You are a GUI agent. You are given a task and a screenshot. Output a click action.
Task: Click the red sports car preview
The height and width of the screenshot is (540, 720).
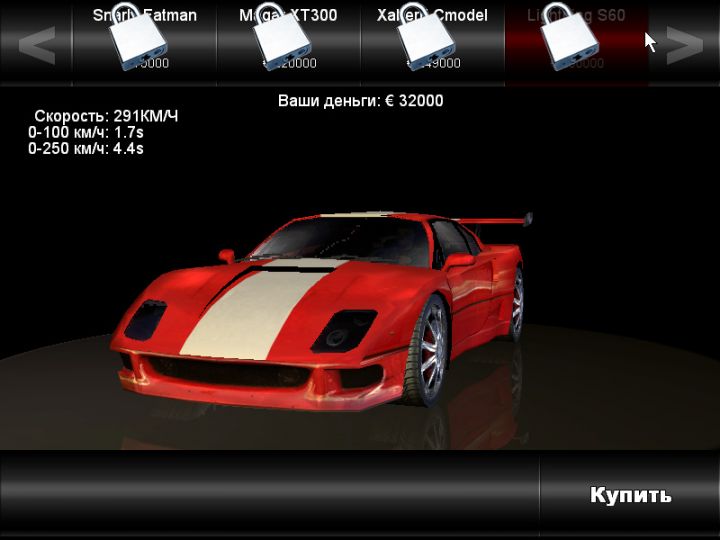click(330, 300)
